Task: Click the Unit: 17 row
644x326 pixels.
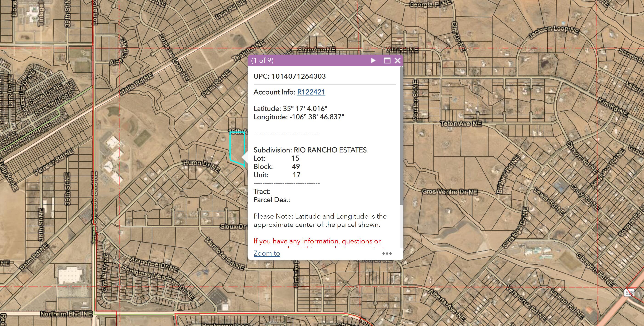Action: [x=277, y=175]
